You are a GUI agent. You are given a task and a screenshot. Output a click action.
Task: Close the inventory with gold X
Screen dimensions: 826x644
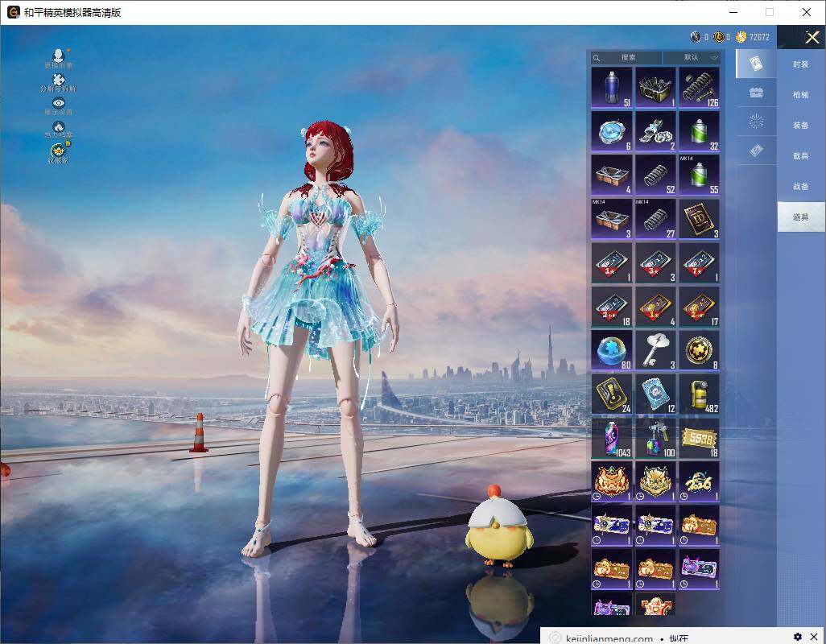pos(812,37)
